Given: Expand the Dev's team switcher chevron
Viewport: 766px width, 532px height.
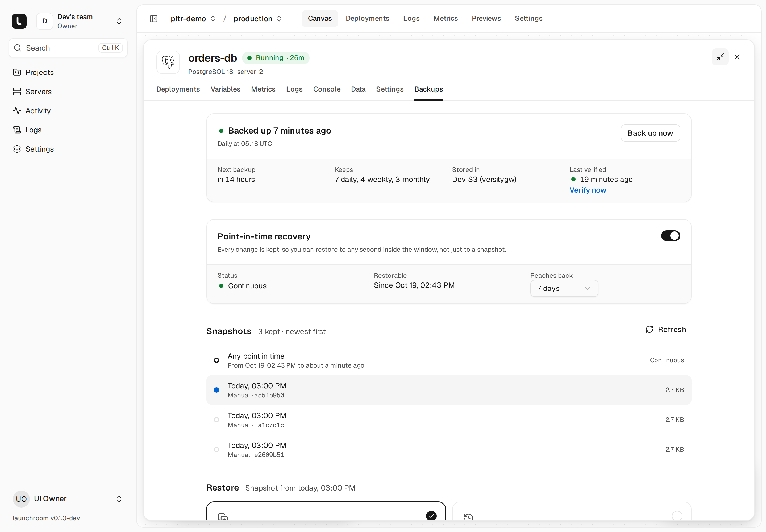Looking at the screenshot, I should tap(119, 21).
